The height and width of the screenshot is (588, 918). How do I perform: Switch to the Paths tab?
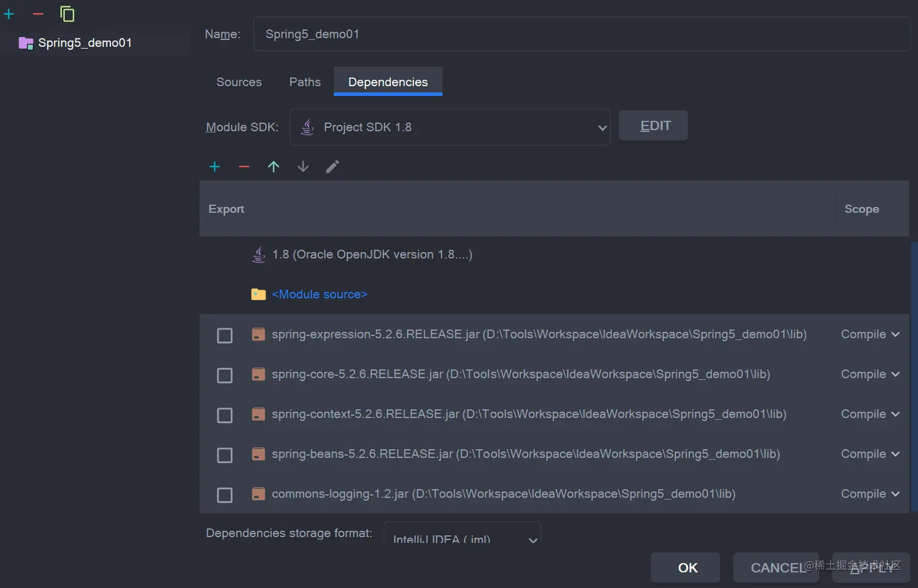[x=305, y=82]
